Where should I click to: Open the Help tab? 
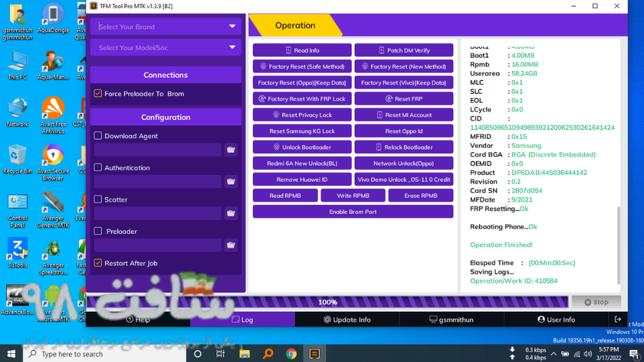(138, 319)
